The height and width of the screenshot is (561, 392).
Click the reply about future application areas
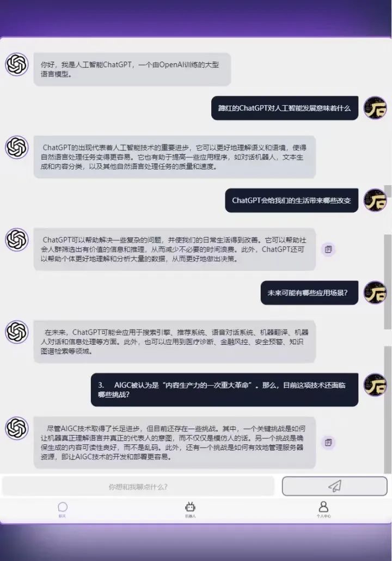tap(175, 342)
